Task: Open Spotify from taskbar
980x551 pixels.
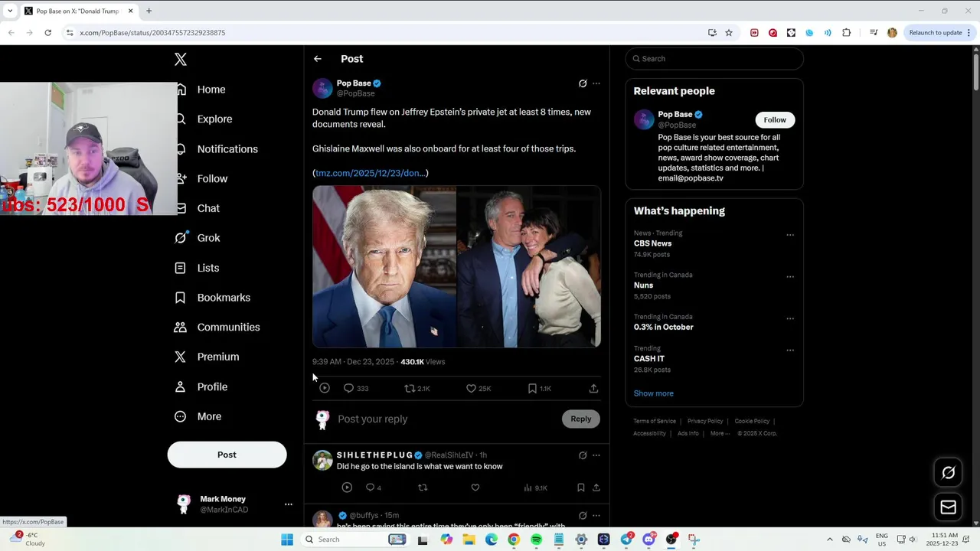Action: (536, 540)
